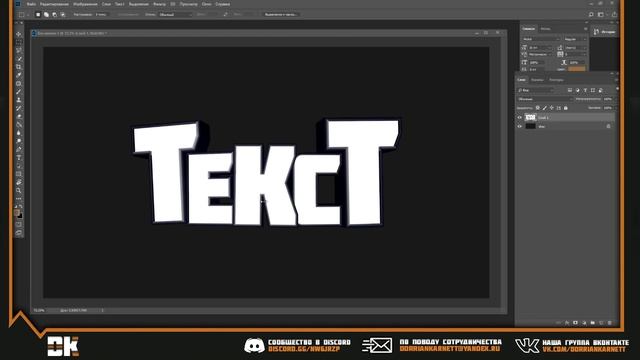Select the Crop tool

click(x=19, y=67)
